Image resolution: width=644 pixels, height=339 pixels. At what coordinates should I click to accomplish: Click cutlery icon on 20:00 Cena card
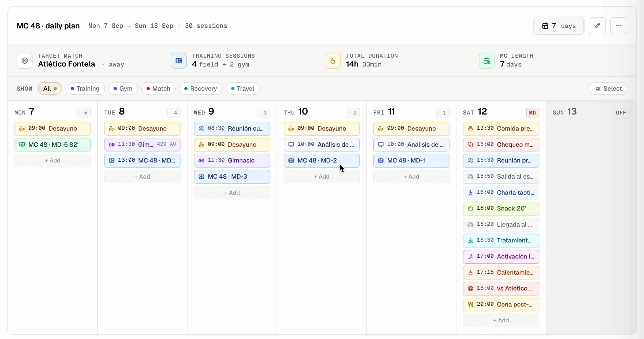coord(470,305)
